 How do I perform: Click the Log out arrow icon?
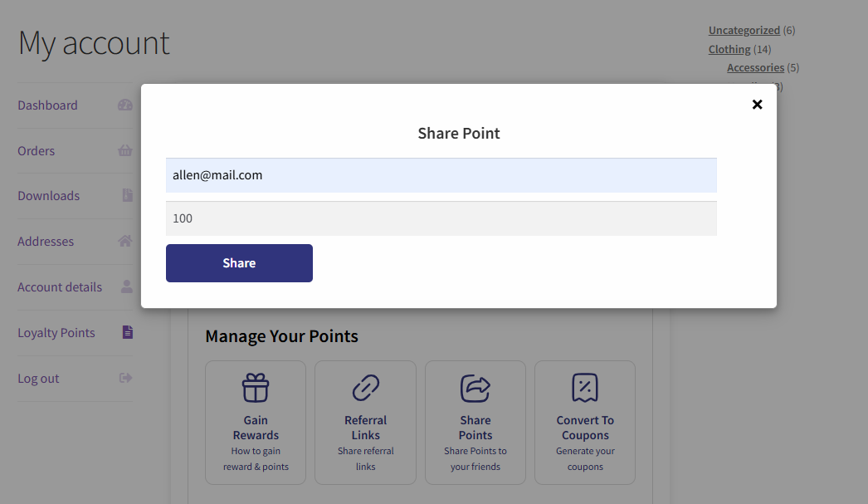[x=126, y=379]
